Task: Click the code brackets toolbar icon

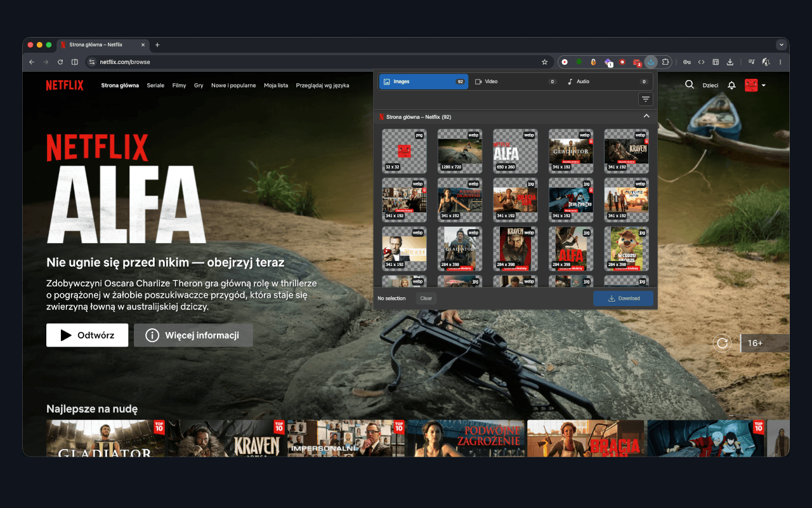Action: [702, 62]
